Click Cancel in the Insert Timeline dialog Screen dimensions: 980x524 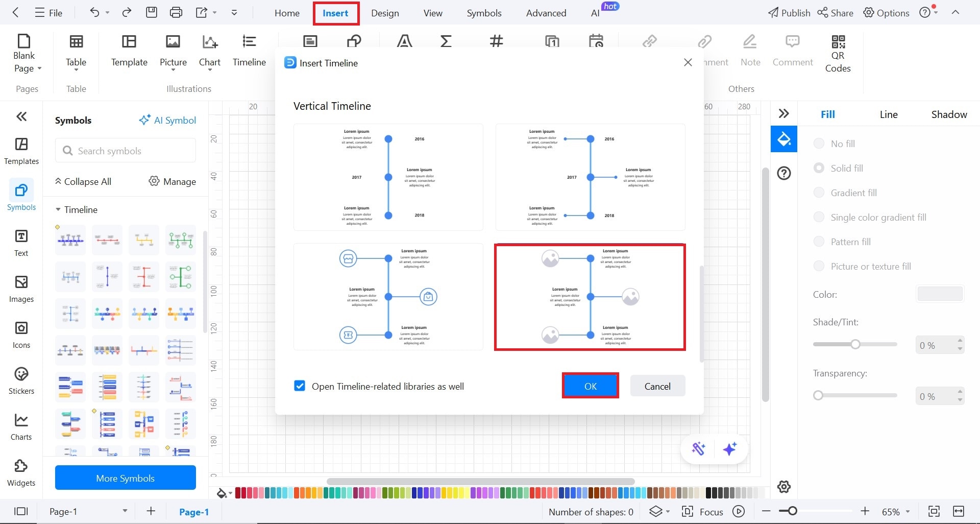[x=657, y=386]
